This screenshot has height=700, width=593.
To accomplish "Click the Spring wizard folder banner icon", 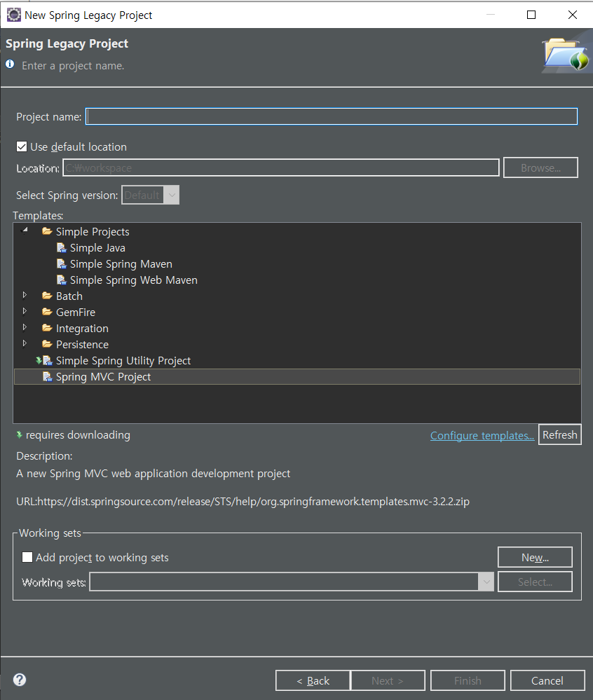I will [566, 55].
